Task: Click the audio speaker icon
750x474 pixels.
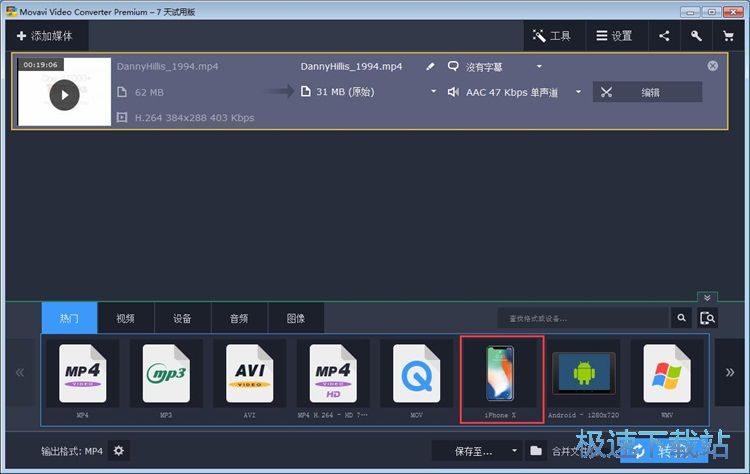Action: [x=453, y=92]
